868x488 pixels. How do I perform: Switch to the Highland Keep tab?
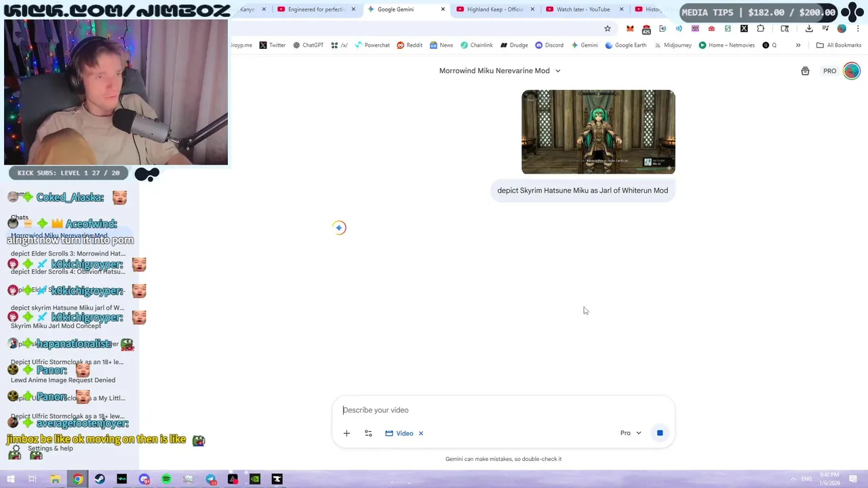coord(495,9)
